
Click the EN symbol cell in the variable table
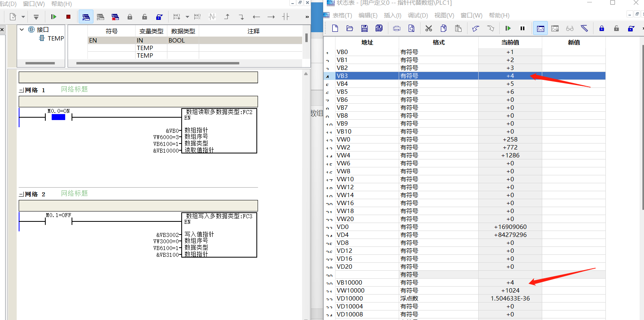click(x=111, y=40)
